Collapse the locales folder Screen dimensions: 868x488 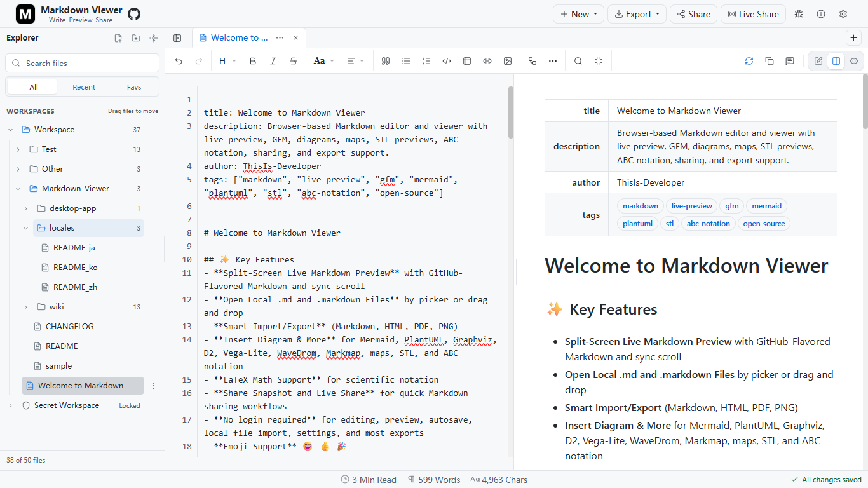[x=25, y=228]
